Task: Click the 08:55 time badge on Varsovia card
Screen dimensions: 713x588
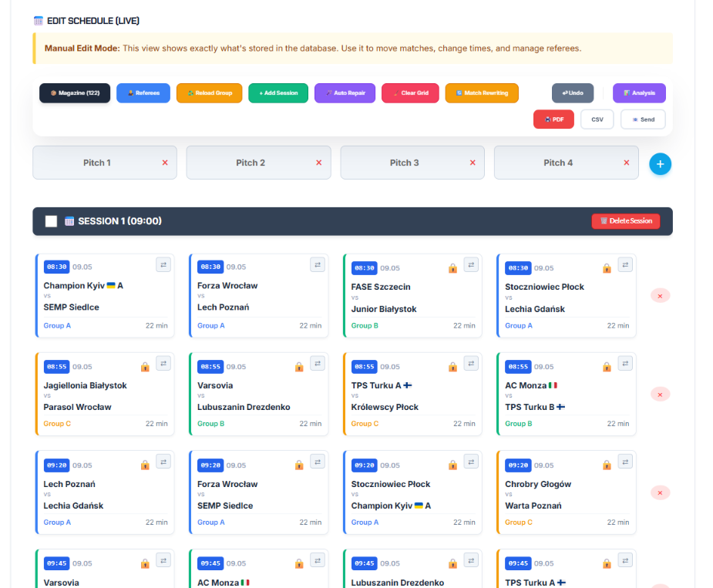Action: (210, 367)
